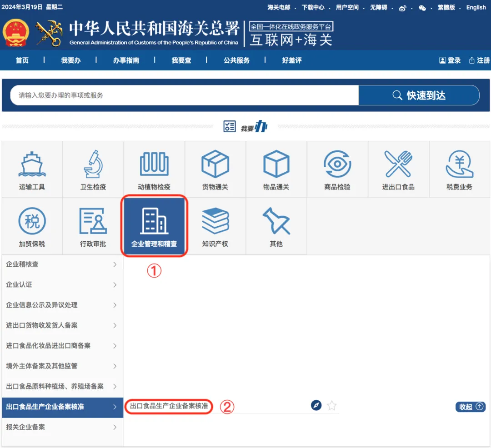Switch to 繁體版 traditional Chinese

point(446,7)
